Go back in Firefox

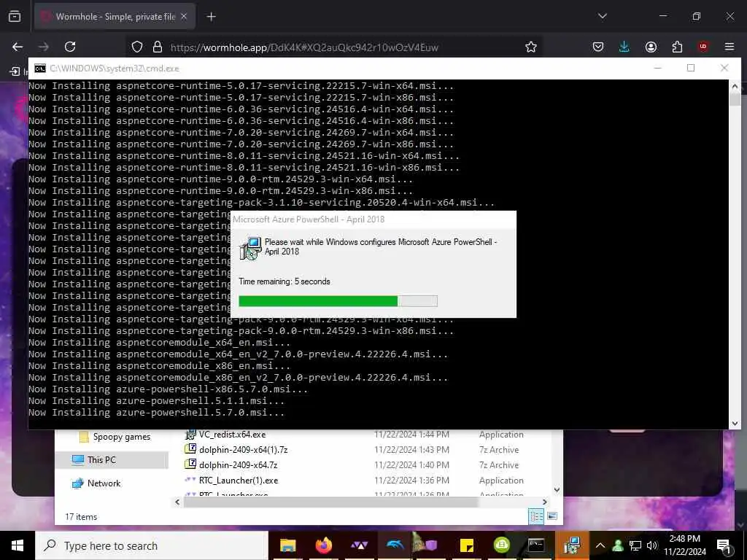(x=18, y=47)
